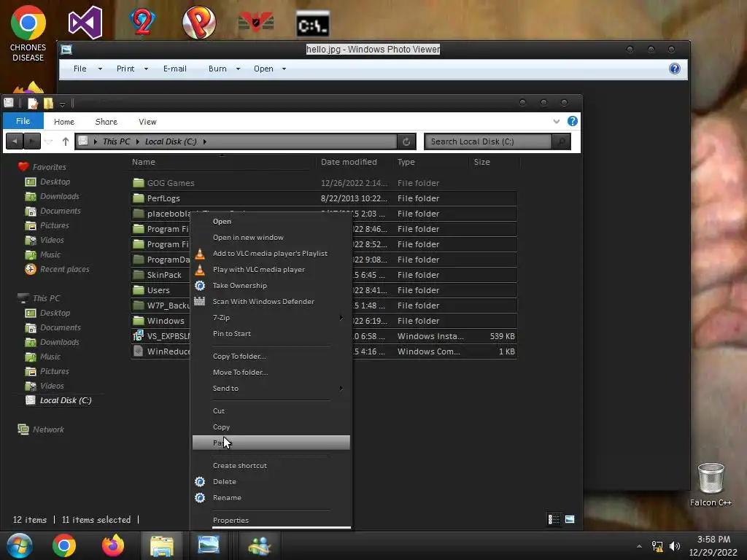Switch to large icons view in status bar
747x560 pixels.
pos(569,519)
